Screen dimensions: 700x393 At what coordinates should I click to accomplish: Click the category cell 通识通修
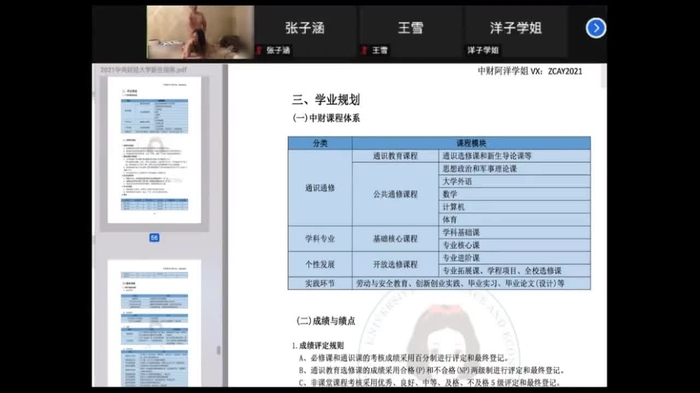[x=320, y=188]
